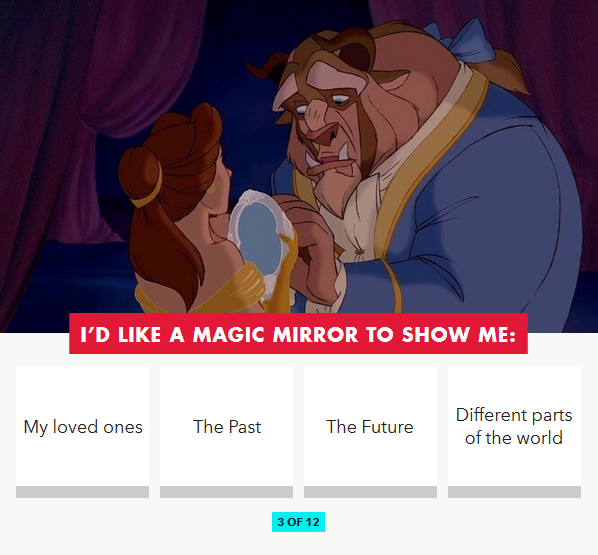Click gray bar beneath "My loved ones"
The width and height of the screenshot is (598, 555).
tap(82, 492)
